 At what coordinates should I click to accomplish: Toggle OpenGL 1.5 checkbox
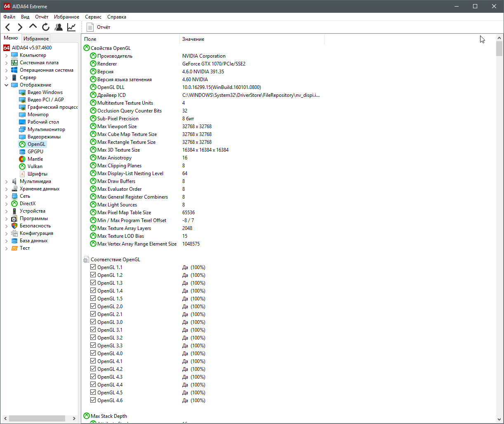pyautogui.click(x=93, y=298)
